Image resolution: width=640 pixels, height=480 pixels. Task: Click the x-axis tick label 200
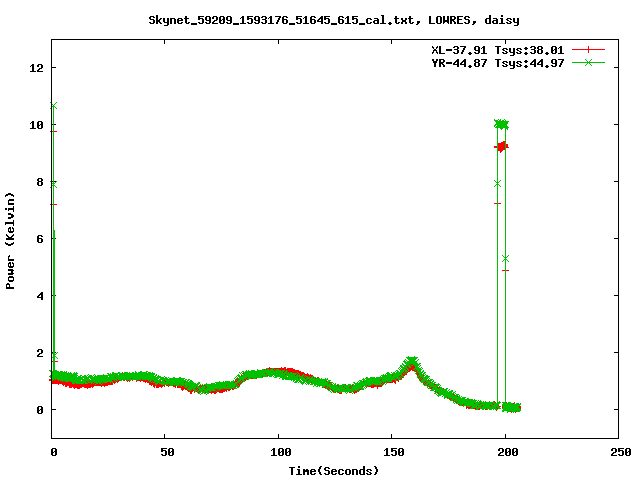pyautogui.click(x=507, y=452)
